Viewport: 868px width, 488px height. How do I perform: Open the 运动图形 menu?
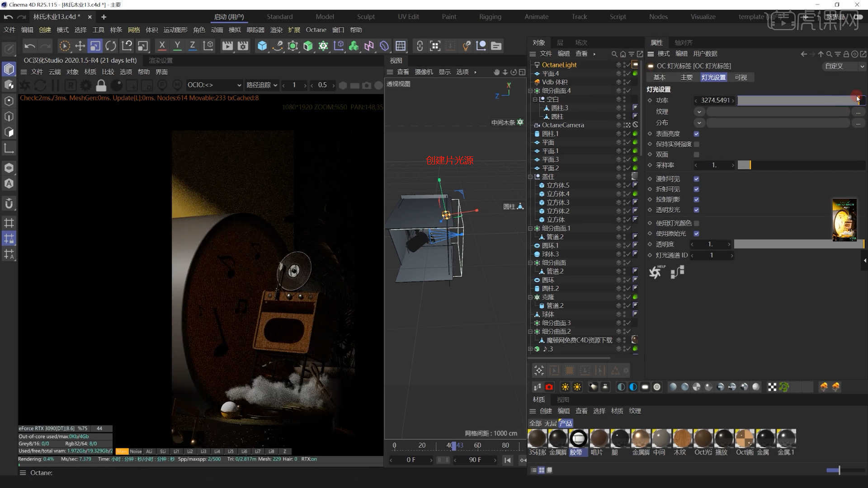(175, 30)
